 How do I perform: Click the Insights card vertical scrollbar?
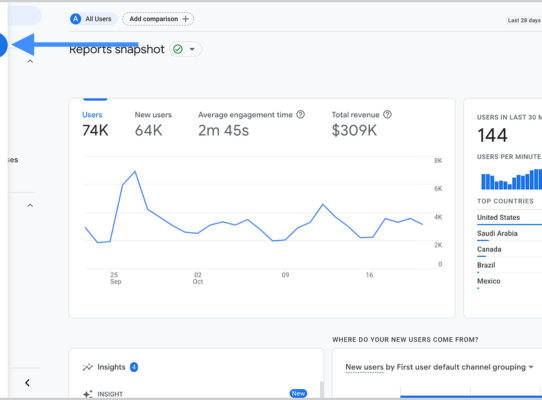(321, 389)
